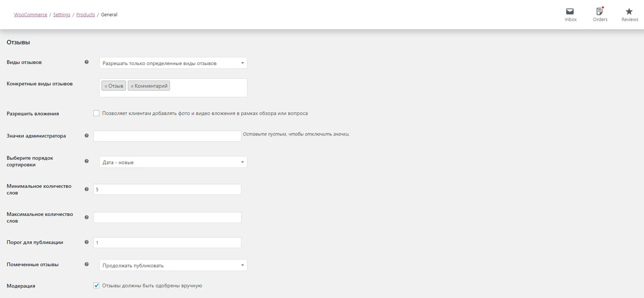Click the Значки администратора input field
Viewport: 644px width, 298px height.
point(167,136)
